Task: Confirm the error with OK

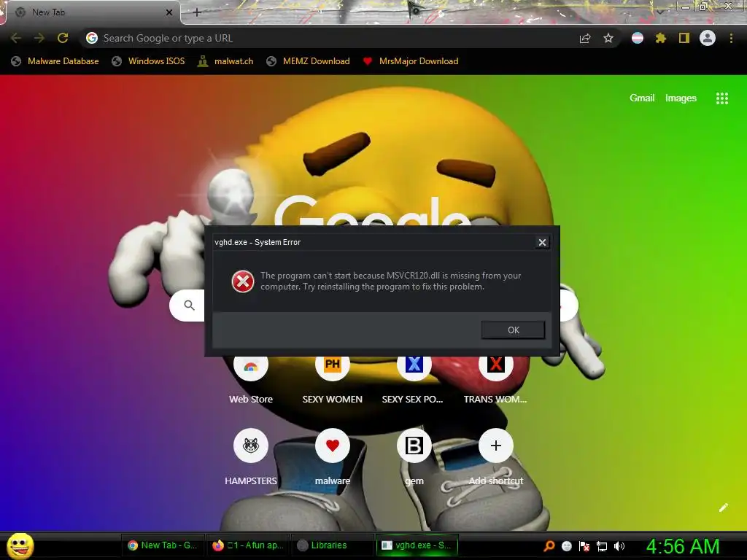Action: click(513, 330)
